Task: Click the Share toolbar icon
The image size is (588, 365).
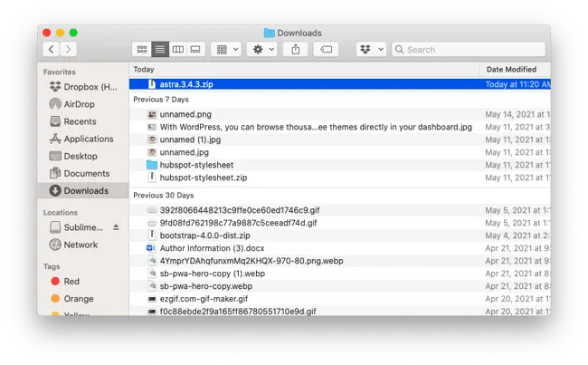Action: pyautogui.click(x=296, y=49)
